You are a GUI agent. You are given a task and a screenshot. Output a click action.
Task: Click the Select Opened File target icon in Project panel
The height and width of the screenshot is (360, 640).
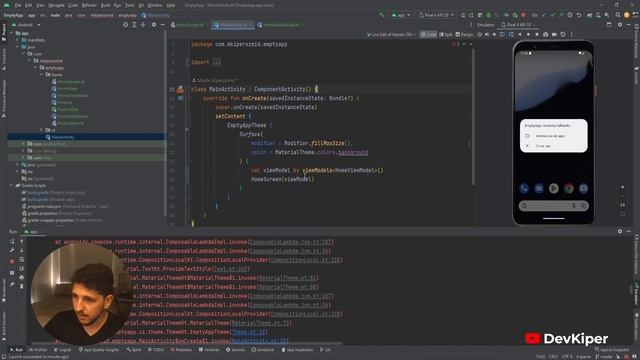click(x=125, y=25)
